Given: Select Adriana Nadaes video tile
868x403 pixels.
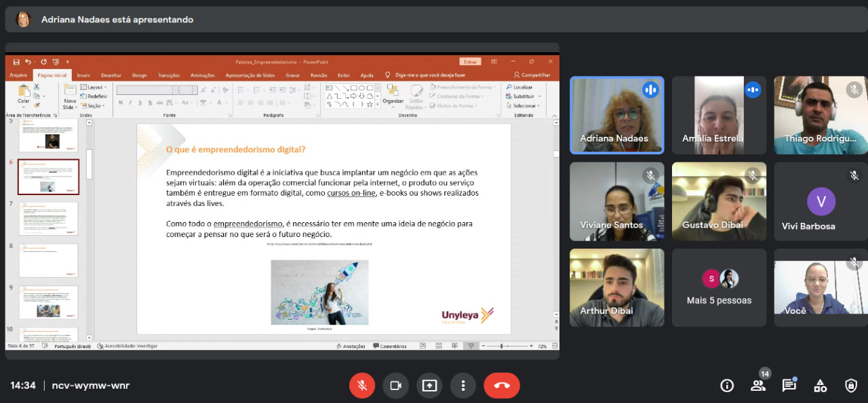Looking at the screenshot, I should pyautogui.click(x=616, y=115).
